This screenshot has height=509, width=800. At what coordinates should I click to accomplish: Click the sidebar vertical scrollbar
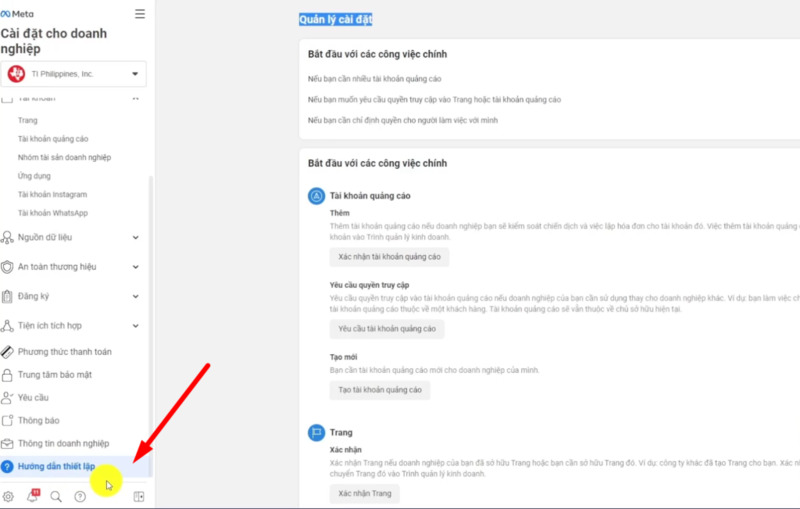click(x=151, y=326)
